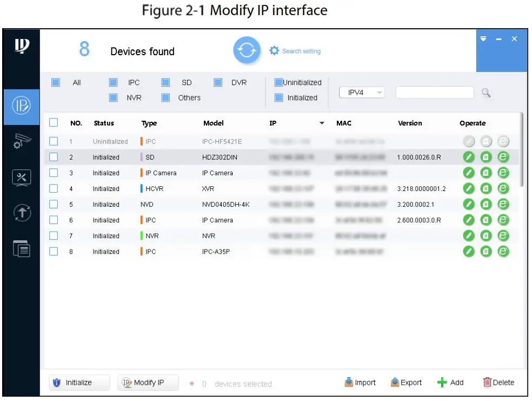Click the Initialize button

(x=79, y=383)
